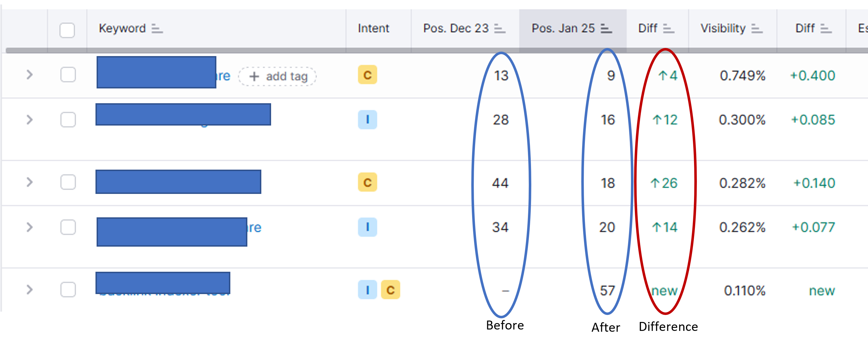Tick the select-all checkbox in header
The height and width of the screenshot is (344, 868).
tap(67, 30)
